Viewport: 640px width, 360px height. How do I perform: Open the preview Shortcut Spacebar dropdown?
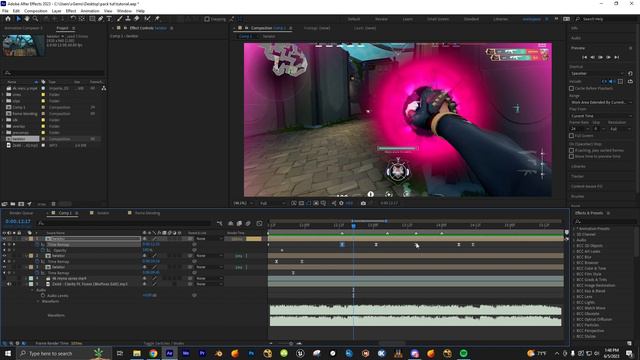pos(597,73)
